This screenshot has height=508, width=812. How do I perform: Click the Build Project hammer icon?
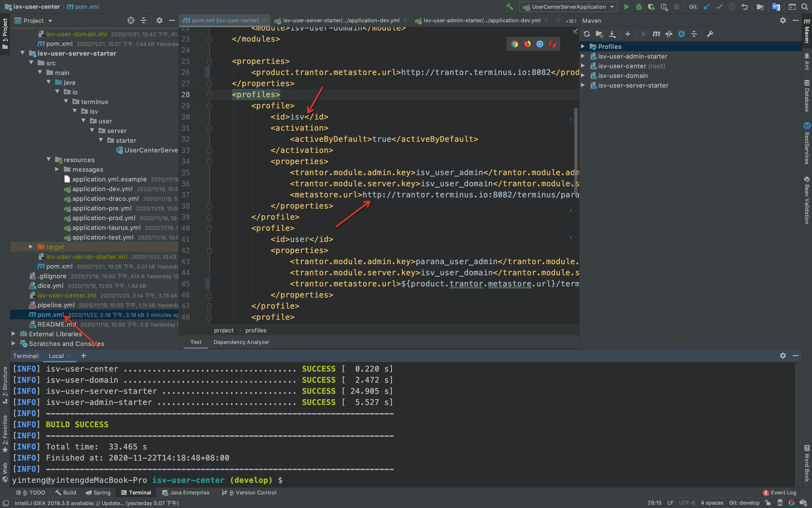pyautogui.click(x=509, y=7)
